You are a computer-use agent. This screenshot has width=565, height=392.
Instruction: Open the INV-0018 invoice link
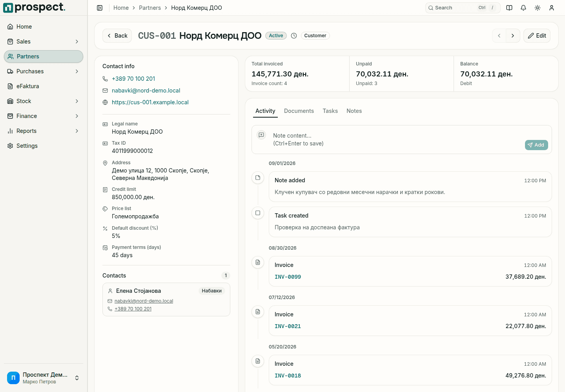(x=288, y=376)
